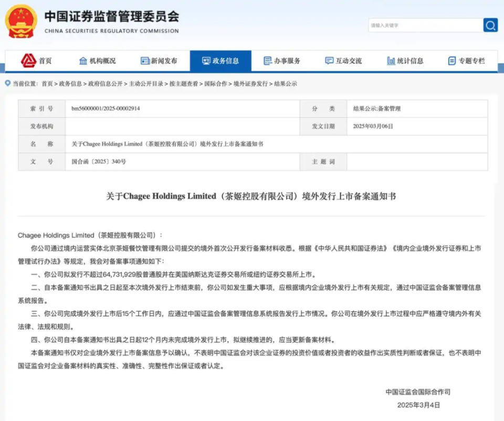Go to 结果公示 breadcrumb link
504x421 pixels.
click(x=286, y=84)
